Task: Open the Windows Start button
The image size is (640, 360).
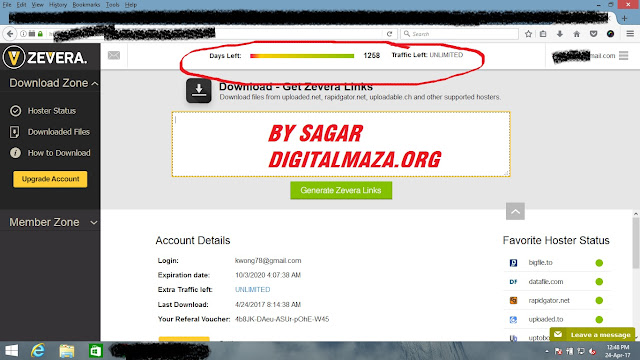Action: click(x=11, y=351)
